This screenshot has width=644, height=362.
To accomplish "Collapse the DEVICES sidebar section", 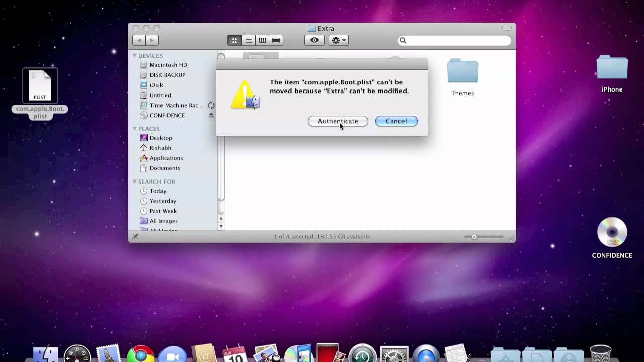I will [135, 56].
